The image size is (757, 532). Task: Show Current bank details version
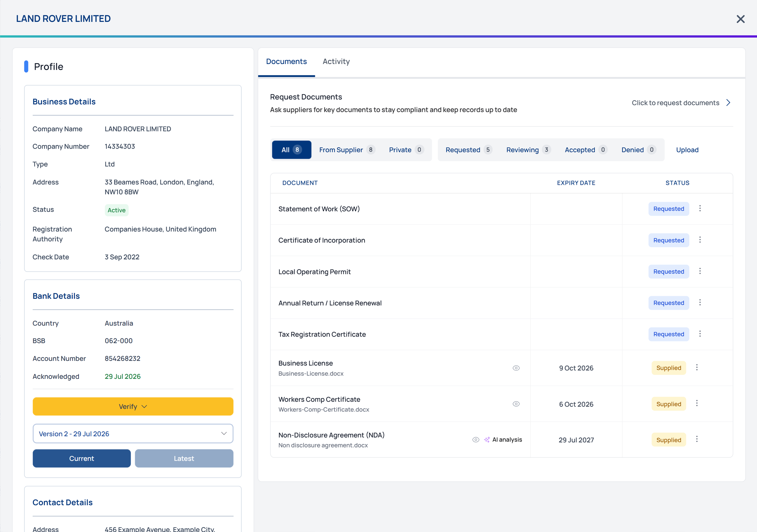click(82, 459)
